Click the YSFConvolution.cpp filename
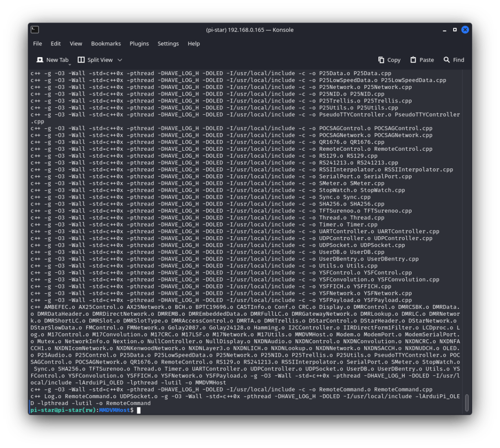The image size is (500, 448). [409, 280]
